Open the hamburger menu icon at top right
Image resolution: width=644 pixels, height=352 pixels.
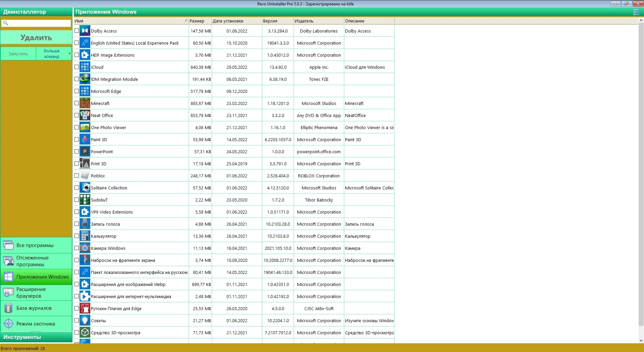click(x=636, y=12)
